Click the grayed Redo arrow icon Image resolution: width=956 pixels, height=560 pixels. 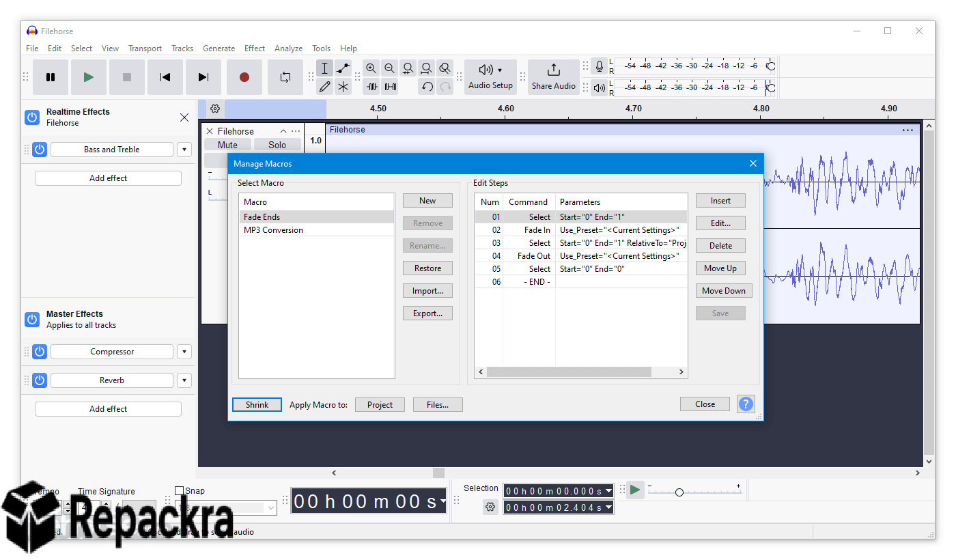[x=445, y=87]
